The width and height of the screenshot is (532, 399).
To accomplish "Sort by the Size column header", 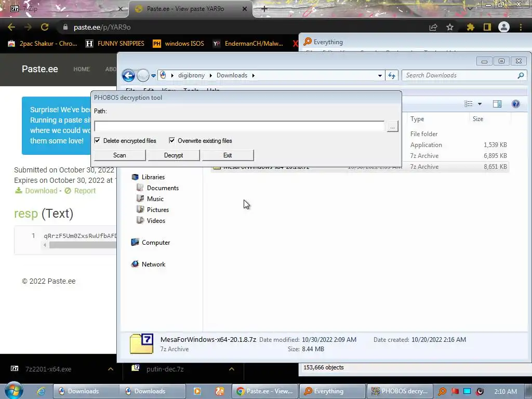I will point(478,119).
